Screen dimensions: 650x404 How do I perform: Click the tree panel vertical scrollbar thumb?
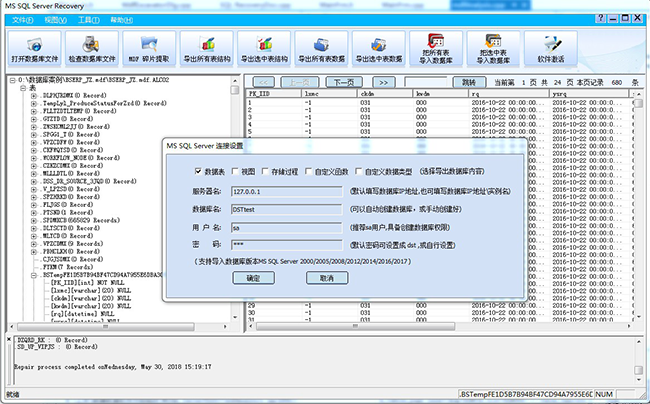[235, 90]
